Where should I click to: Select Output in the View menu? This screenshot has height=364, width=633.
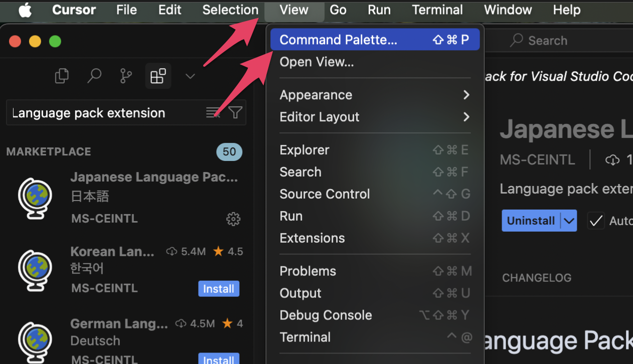pos(375,293)
